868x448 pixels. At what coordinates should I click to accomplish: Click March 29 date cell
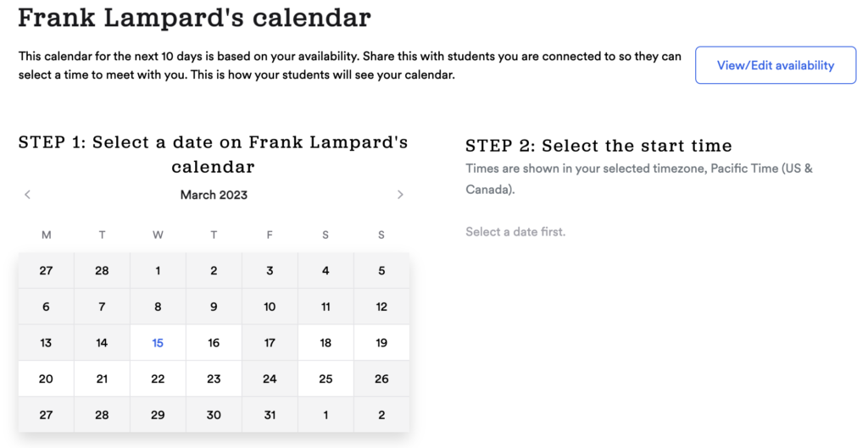(158, 415)
